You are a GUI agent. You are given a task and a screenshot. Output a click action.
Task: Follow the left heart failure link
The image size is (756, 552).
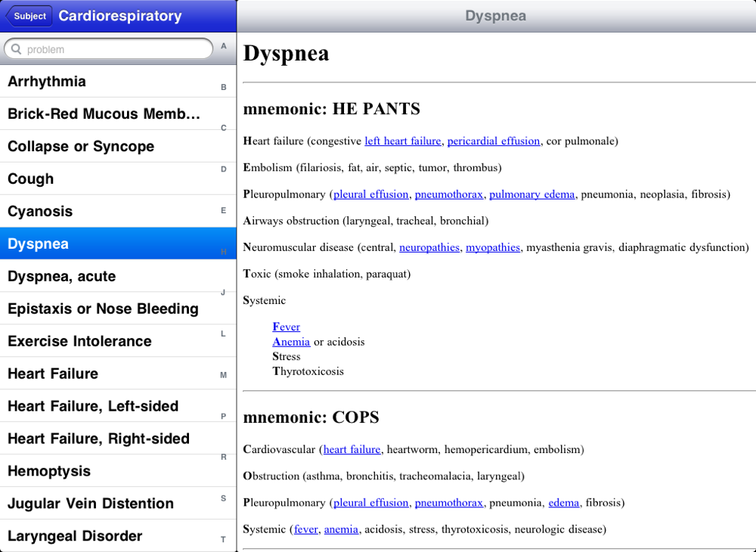pos(403,141)
